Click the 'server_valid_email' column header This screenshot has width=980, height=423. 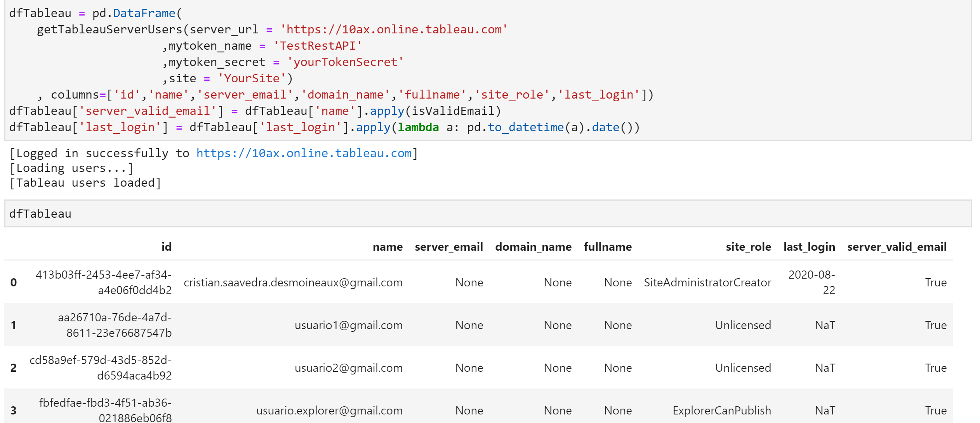(x=897, y=247)
